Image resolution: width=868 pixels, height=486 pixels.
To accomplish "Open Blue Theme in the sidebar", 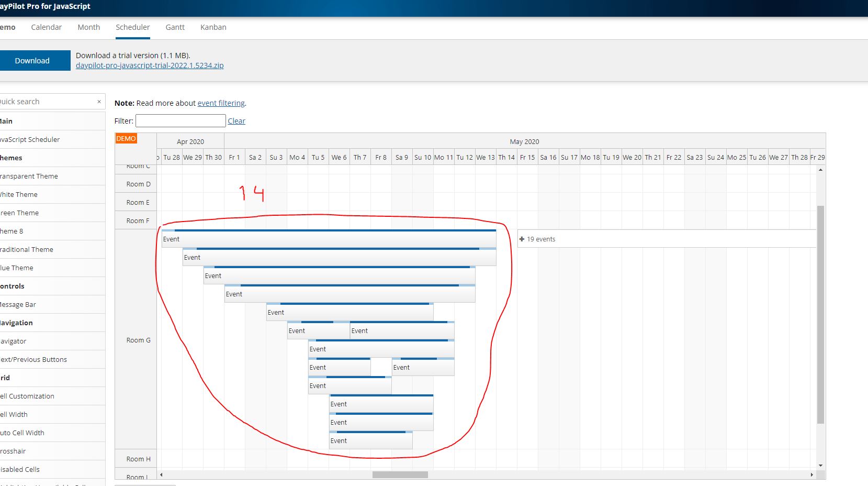I will (52, 268).
